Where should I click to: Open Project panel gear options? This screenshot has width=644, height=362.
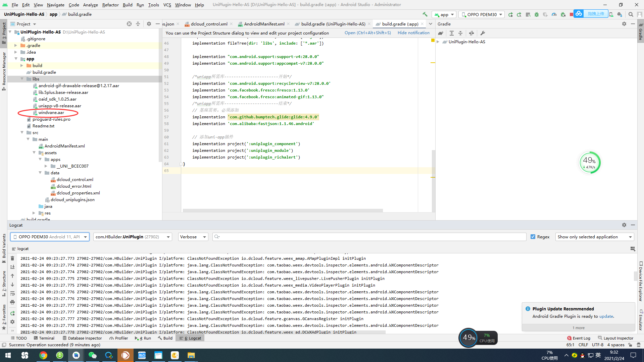[149, 24]
